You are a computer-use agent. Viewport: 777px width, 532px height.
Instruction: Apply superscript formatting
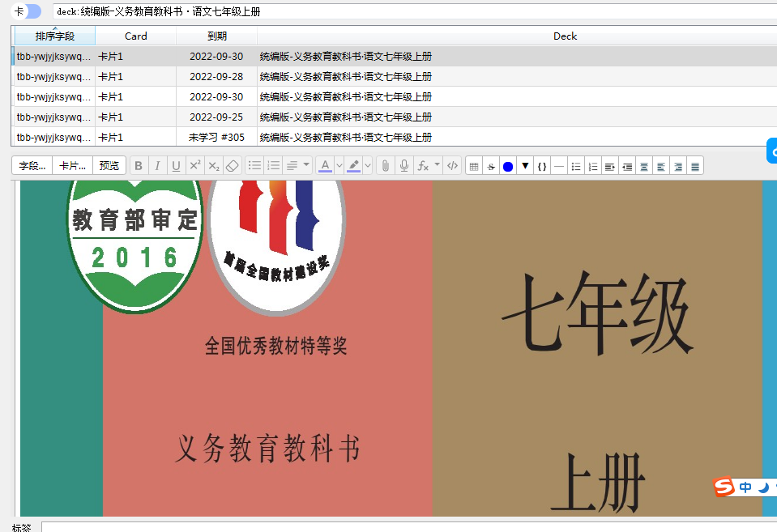point(195,166)
